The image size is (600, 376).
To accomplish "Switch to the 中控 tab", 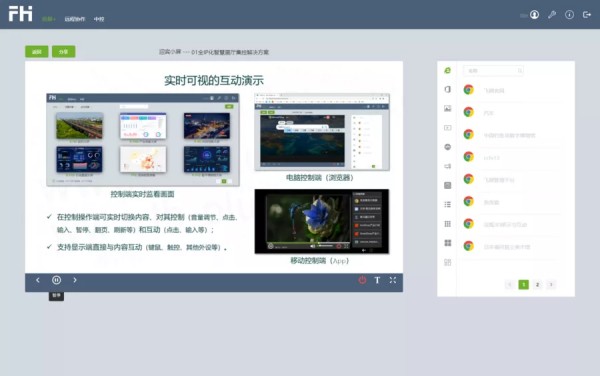I will pyautogui.click(x=99, y=19).
